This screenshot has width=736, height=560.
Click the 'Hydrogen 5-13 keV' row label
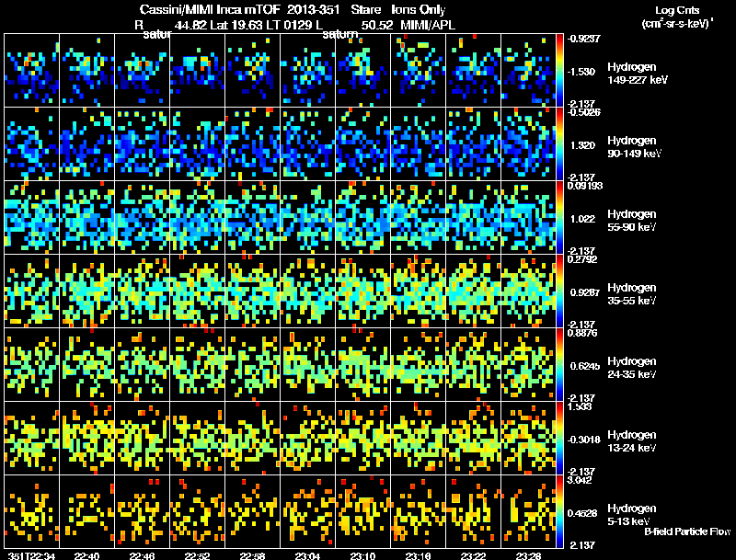(x=632, y=515)
